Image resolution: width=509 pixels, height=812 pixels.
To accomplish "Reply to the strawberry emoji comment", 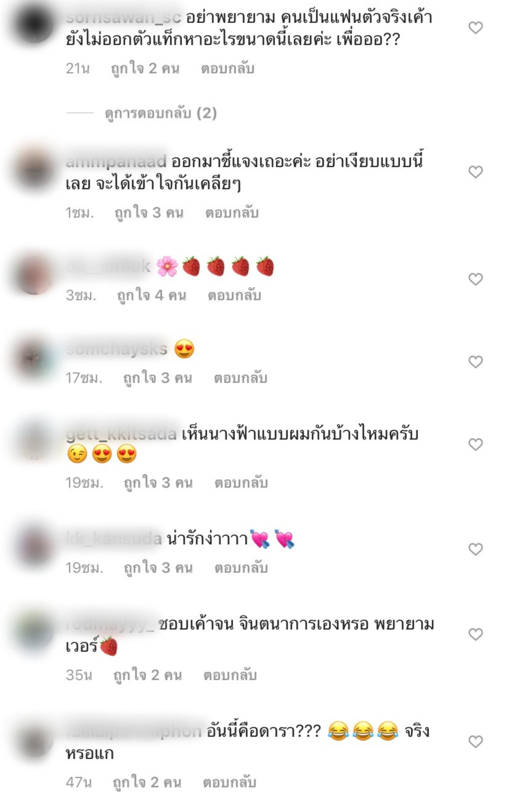I will coord(234,295).
